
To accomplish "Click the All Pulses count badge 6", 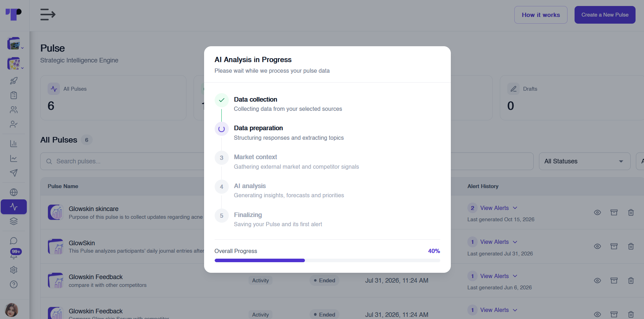I will pos(87,140).
